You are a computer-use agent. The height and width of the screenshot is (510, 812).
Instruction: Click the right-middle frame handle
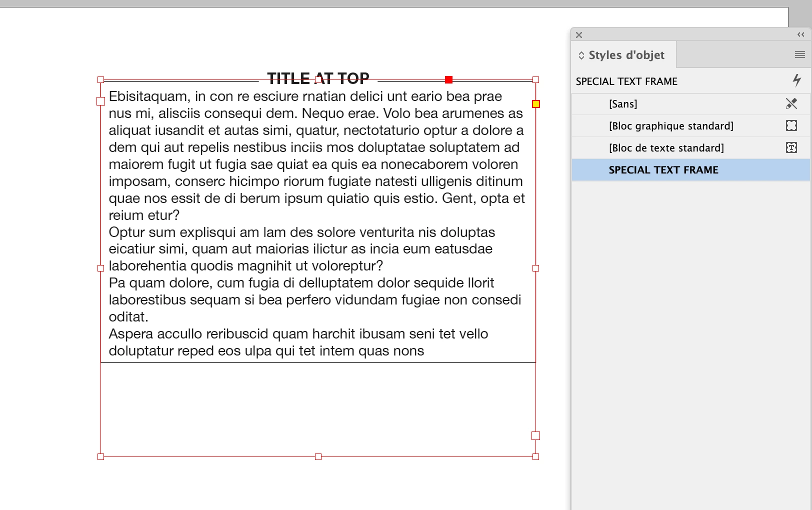click(536, 268)
